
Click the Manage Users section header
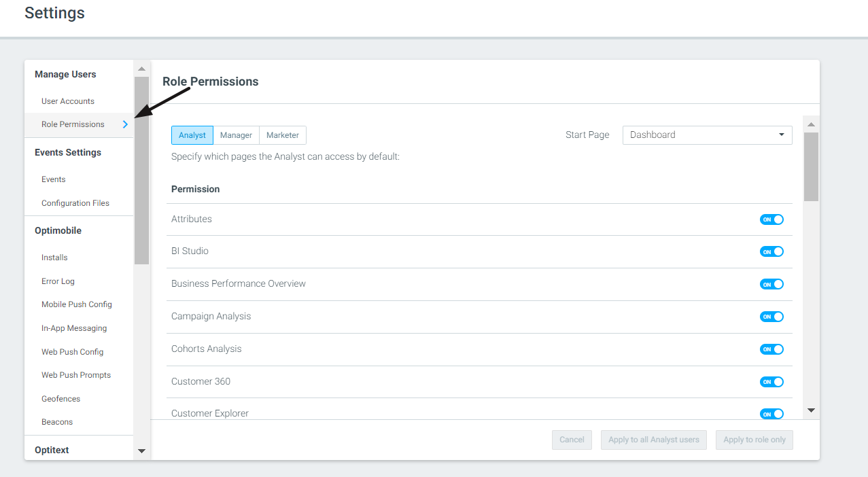(65, 74)
